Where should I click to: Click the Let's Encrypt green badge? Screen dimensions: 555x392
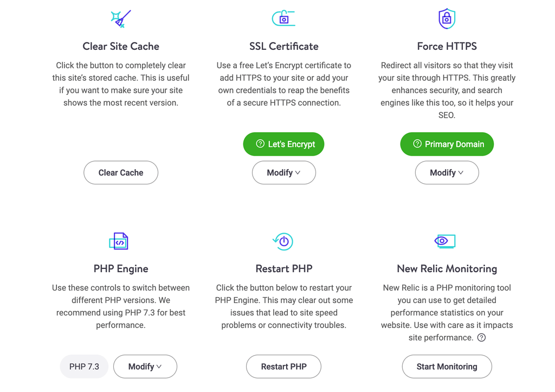283,144
